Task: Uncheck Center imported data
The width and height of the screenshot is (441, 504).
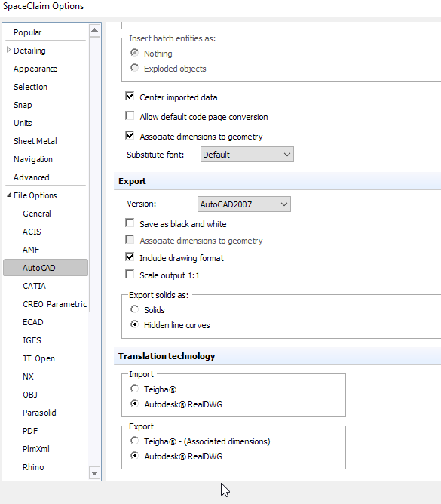Action: [x=130, y=97]
